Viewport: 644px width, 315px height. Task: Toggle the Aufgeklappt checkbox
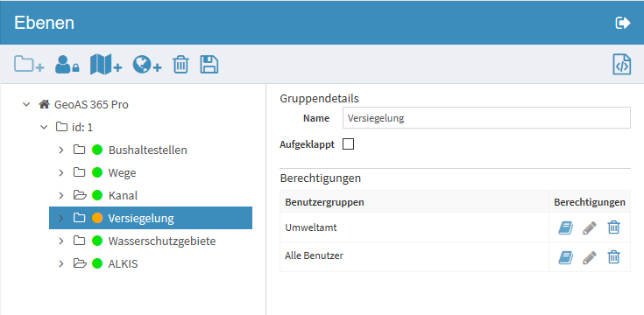(x=348, y=144)
